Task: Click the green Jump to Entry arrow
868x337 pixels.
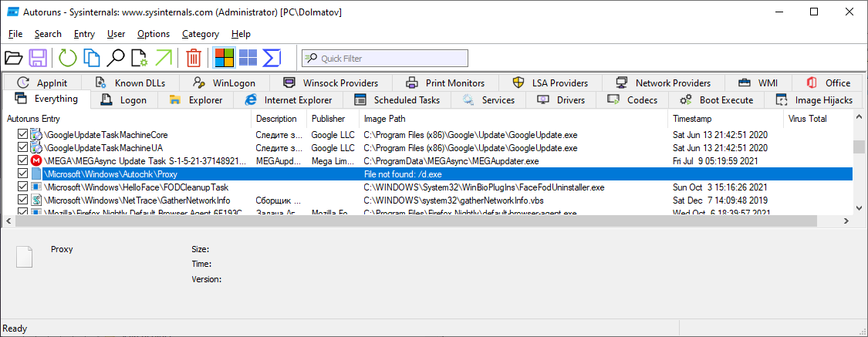Action: coord(164,58)
